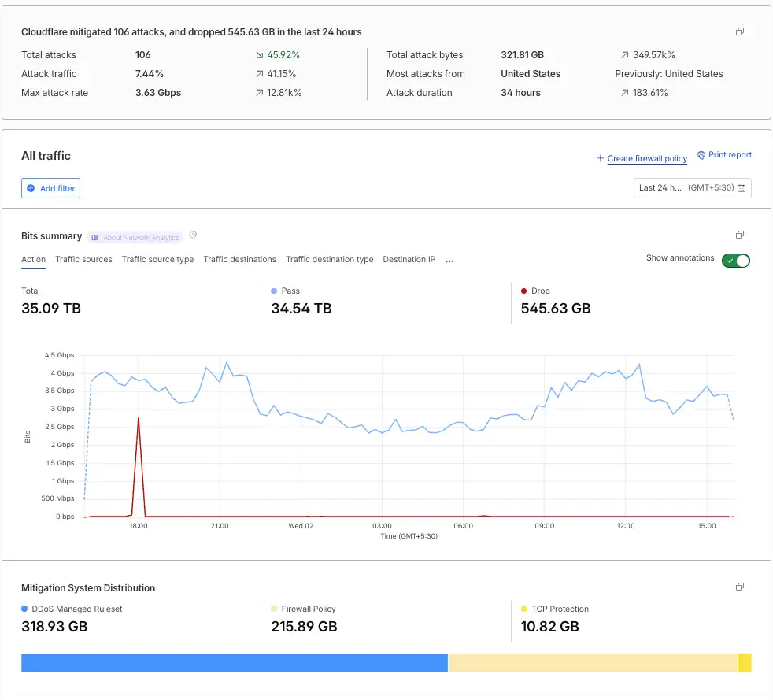The width and height of the screenshot is (773, 700).
Task: Click the Max attack rate 3.63 Gbps value
Action: click(158, 93)
